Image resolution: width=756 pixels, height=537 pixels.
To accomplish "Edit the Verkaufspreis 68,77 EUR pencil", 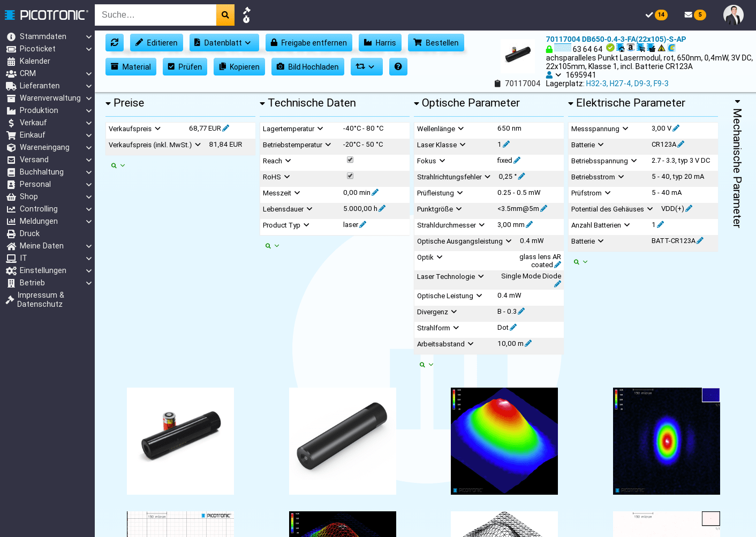I will coord(226,128).
